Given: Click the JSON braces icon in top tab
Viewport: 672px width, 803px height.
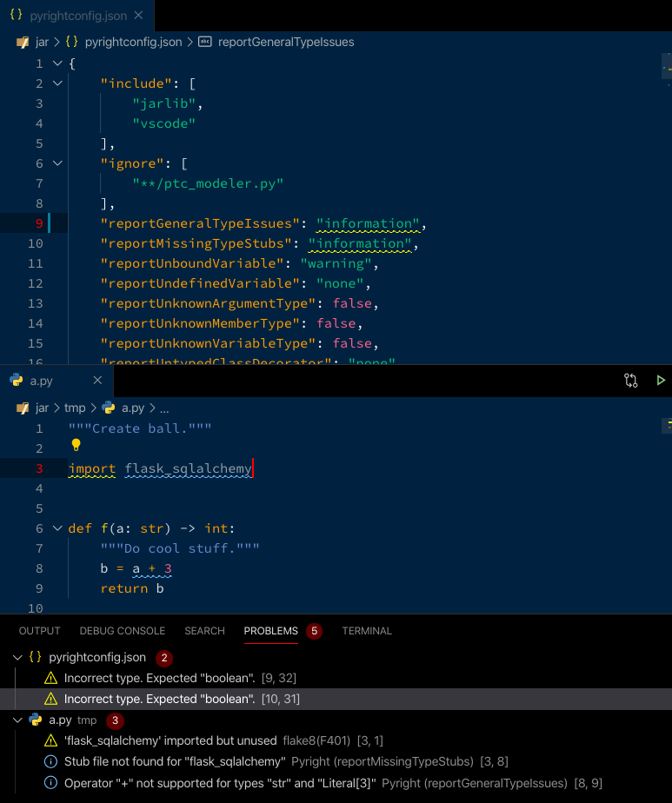Looking at the screenshot, I should (x=17, y=15).
